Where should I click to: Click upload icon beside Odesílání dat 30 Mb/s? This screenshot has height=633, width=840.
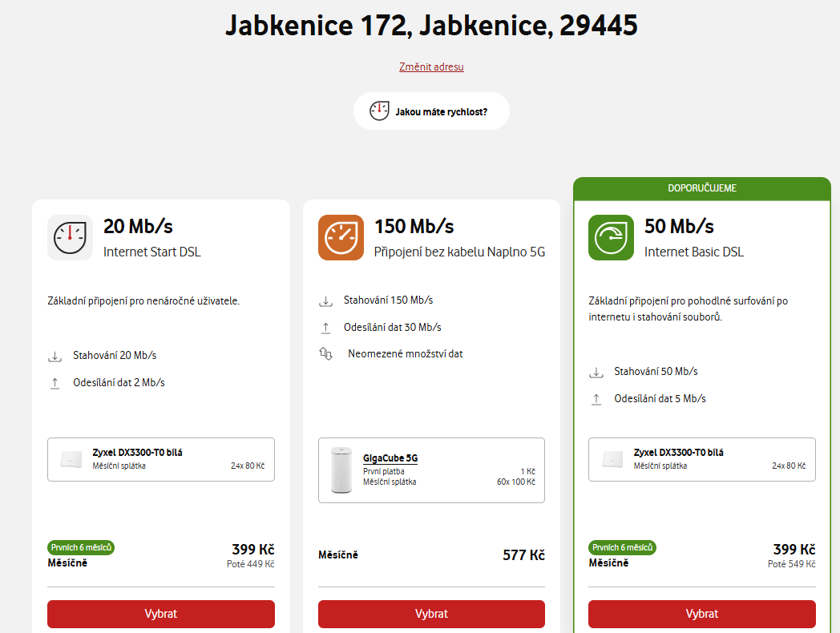pos(325,328)
